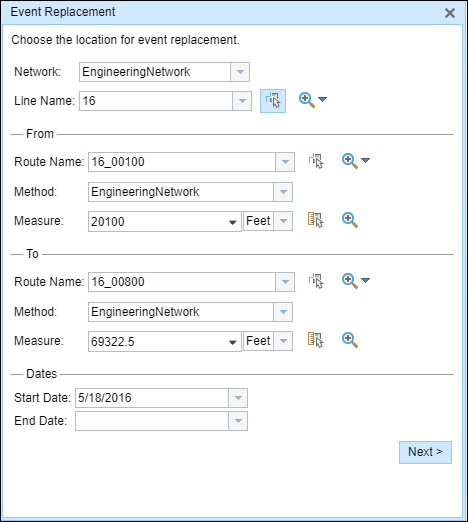Open the zoom options arrow beside From Route Name
This screenshot has height=522, width=468.
click(365, 161)
